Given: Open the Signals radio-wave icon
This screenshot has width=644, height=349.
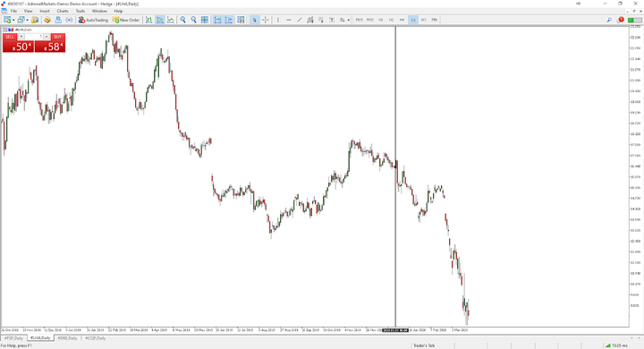Looking at the screenshot, I should coord(69,20).
